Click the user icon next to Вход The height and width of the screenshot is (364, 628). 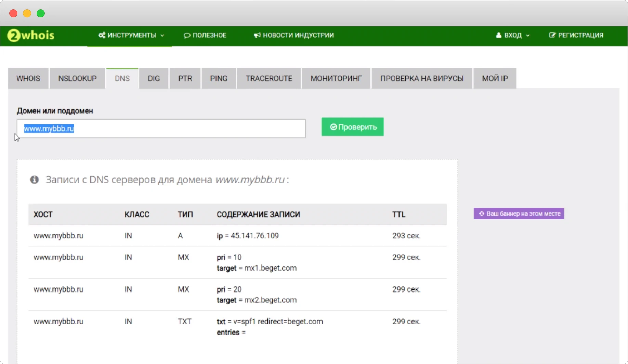(x=498, y=35)
